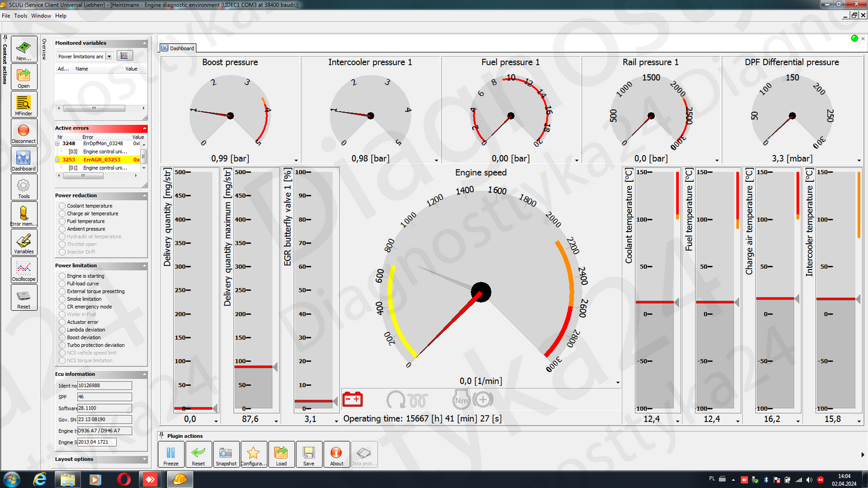Open the About plugin action
The image size is (868, 488).
pyautogui.click(x=336, y=454)
